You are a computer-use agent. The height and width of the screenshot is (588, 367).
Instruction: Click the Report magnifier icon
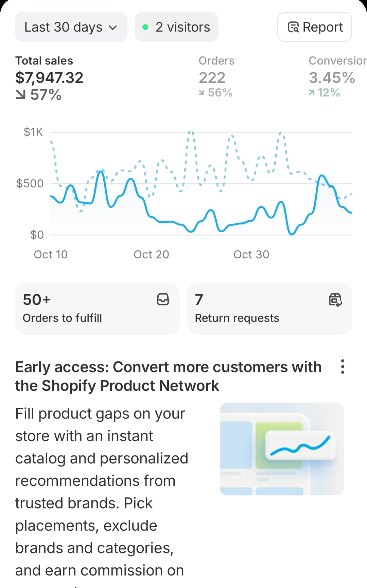pos(293,27)
